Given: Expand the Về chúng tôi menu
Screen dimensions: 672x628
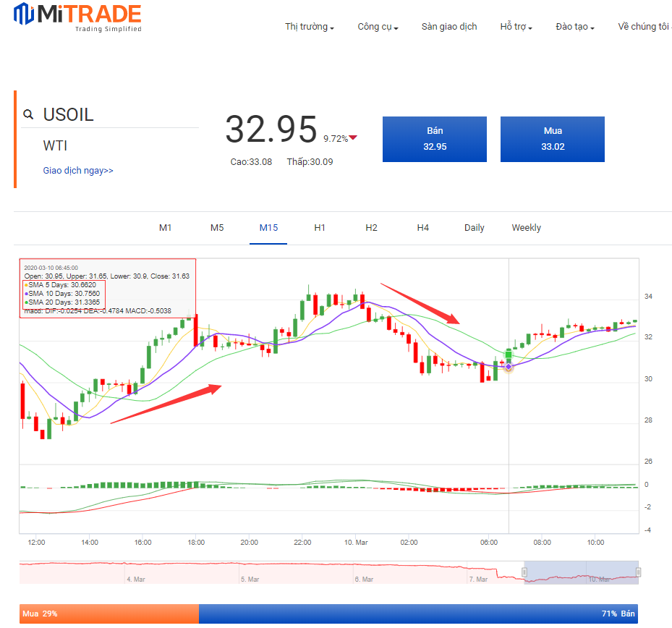Looking at the screenshot, I should 644,27.
